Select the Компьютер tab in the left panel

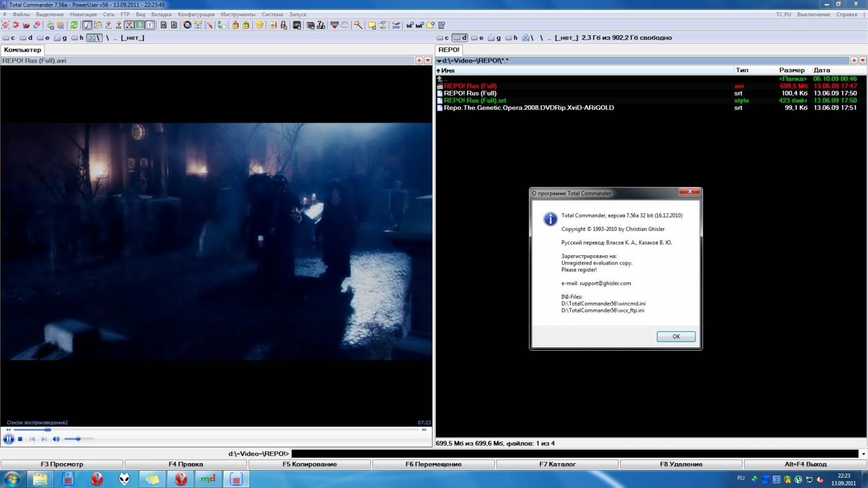[23, 50]
